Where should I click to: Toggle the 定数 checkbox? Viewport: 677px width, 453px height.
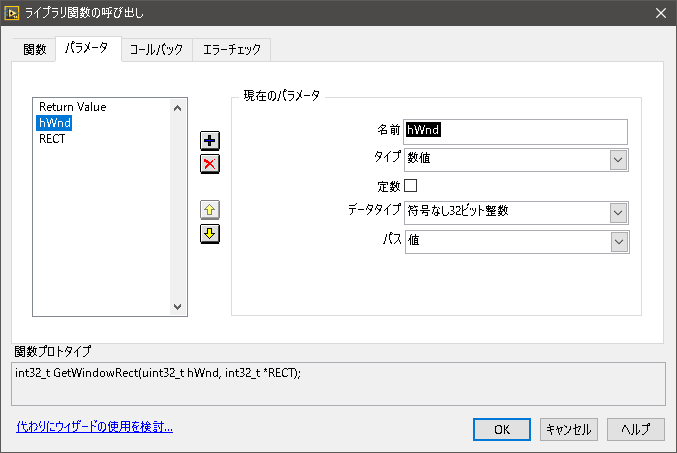point(411,186)
